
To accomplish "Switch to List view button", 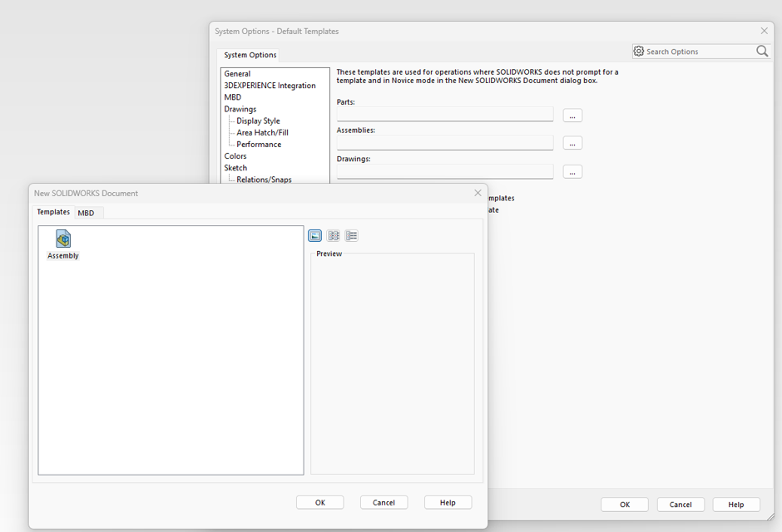I will pyautogui.click(x=333, y=235).
